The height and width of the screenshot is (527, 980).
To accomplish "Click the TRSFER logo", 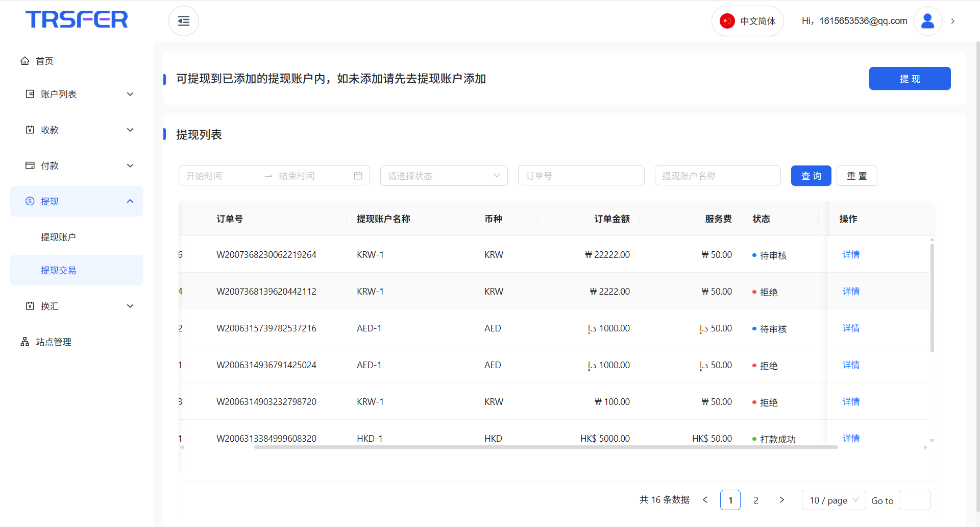I will point(77,19).
